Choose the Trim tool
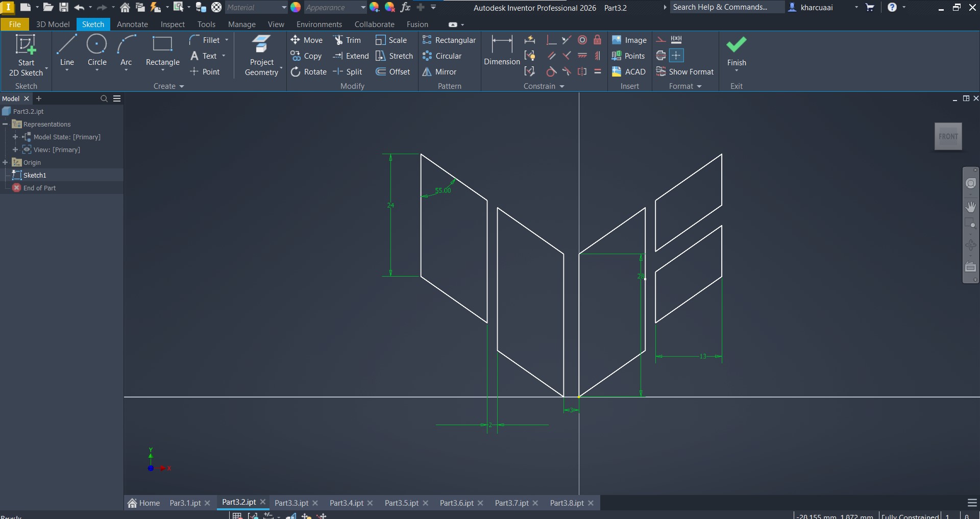Viewport: 980px width, 519px height. (347, 40)
